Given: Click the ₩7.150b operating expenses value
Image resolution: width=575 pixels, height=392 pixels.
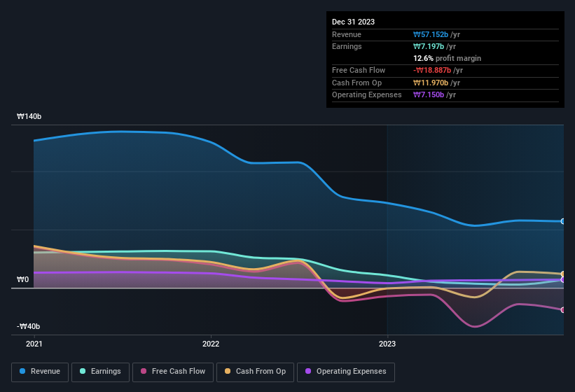Looking at the screenshot, I should [429, 95].
